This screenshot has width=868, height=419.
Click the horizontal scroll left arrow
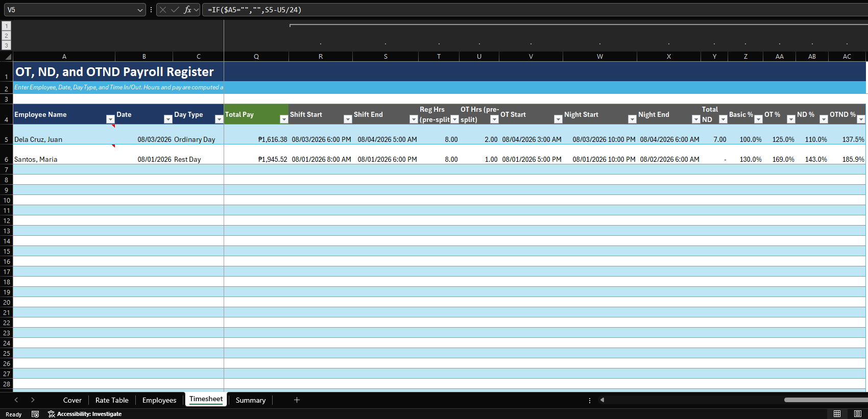[602, 400]
